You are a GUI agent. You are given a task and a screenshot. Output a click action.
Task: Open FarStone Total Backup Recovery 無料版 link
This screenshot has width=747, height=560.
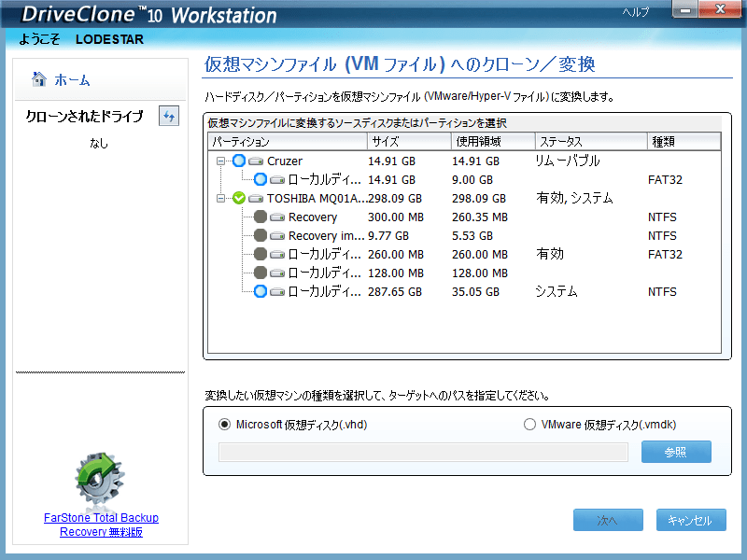point(100,525)
